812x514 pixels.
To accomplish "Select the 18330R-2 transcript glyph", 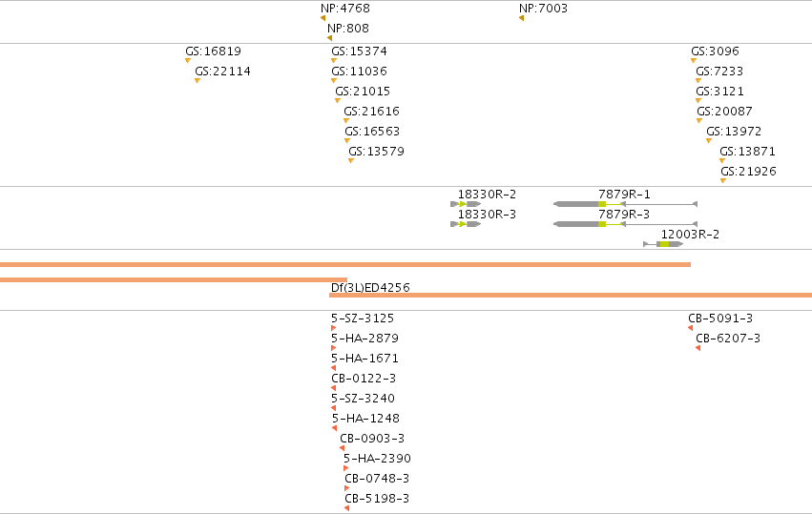I will [x=466, y=204].
